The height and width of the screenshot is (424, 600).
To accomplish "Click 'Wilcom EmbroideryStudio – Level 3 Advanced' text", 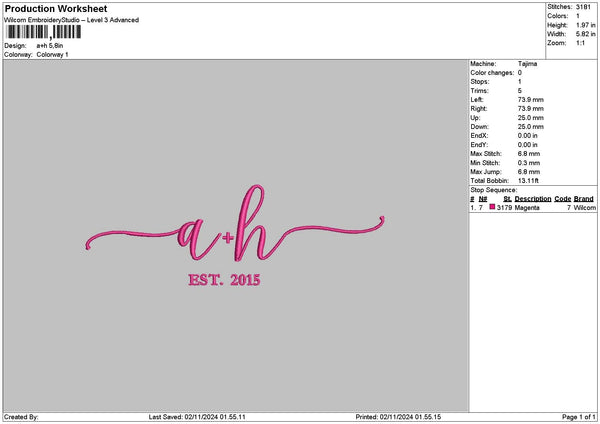I will click(72, 20).
